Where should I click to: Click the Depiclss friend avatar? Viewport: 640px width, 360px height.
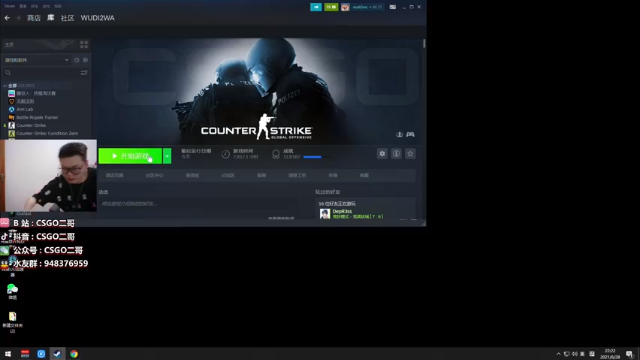[325, 213]
